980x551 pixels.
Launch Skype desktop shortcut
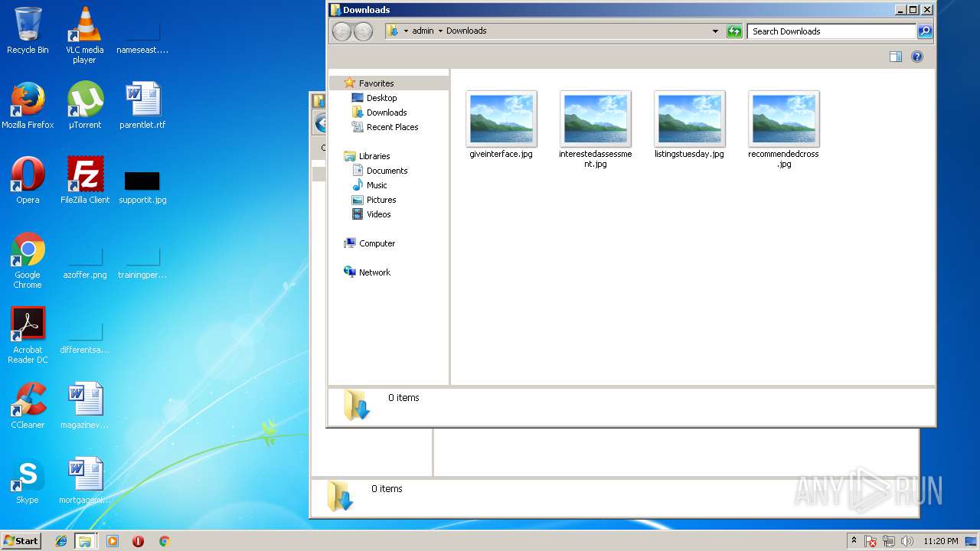pyautogui.click(x=28, y=481)
